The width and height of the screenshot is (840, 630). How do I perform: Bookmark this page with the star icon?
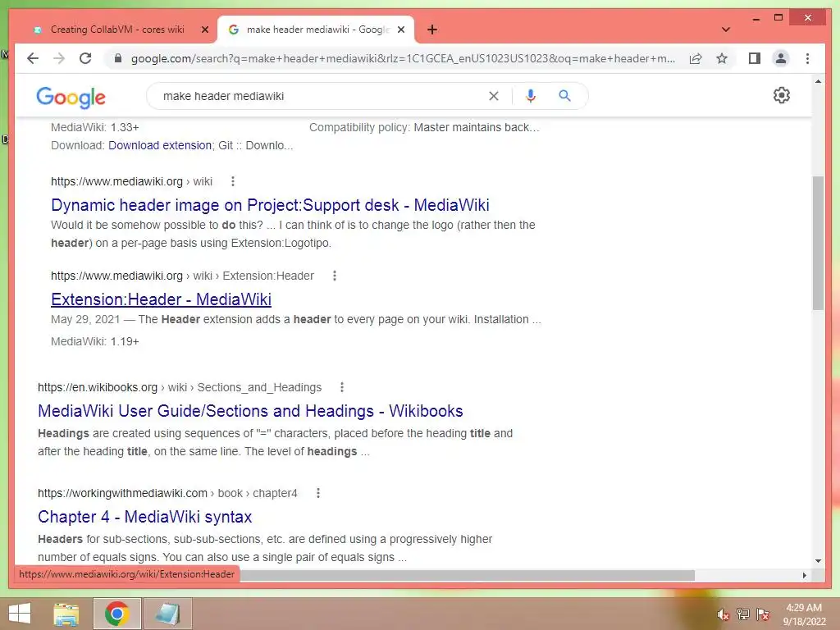[722, 58]
